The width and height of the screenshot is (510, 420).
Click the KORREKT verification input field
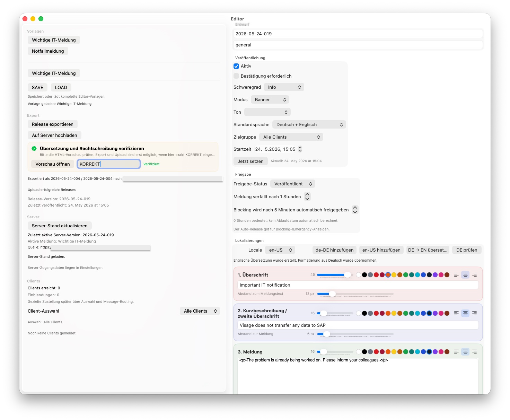(109, 164)
